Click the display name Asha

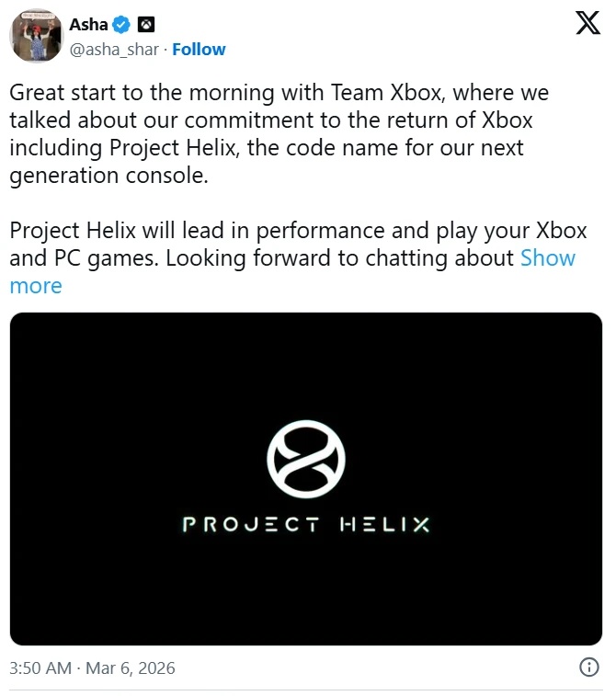(88, 24)
